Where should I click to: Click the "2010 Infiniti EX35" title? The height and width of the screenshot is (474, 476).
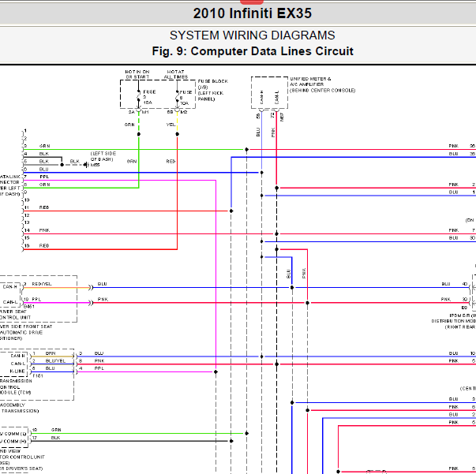pyautogui.click(x=253, y=13)
